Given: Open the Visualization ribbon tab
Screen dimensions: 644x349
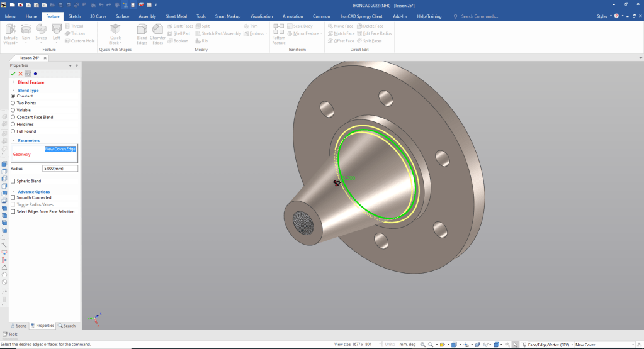Looking at the screenshot, I should pos(261,16).
